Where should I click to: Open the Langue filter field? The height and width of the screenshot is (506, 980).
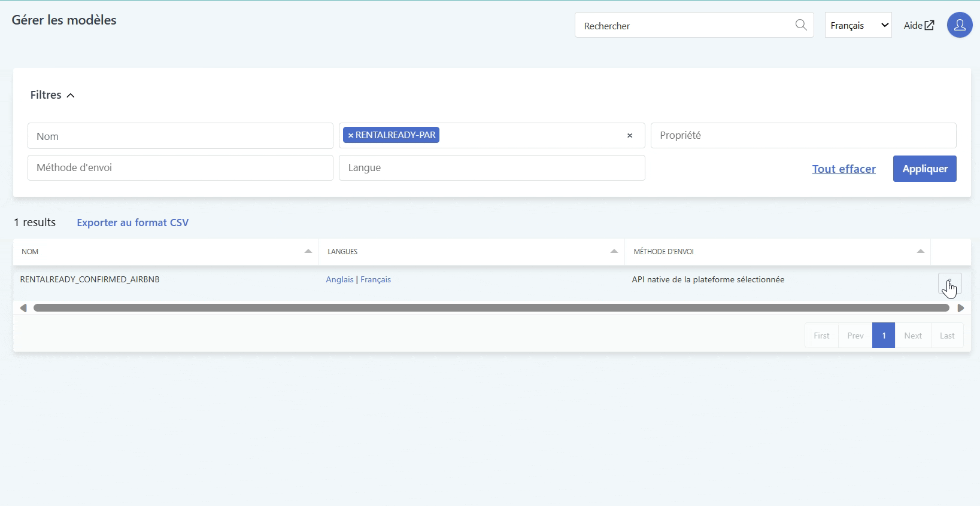(492, 167)
